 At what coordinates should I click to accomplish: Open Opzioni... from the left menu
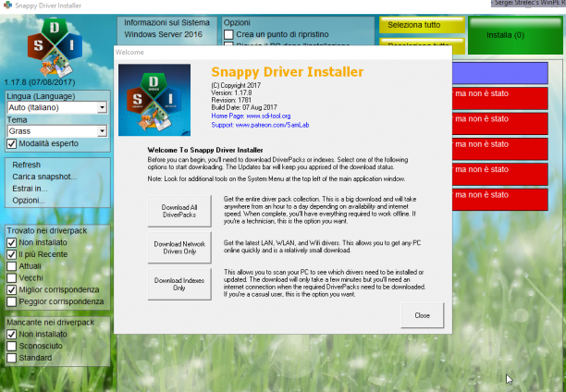click(29, 201)
